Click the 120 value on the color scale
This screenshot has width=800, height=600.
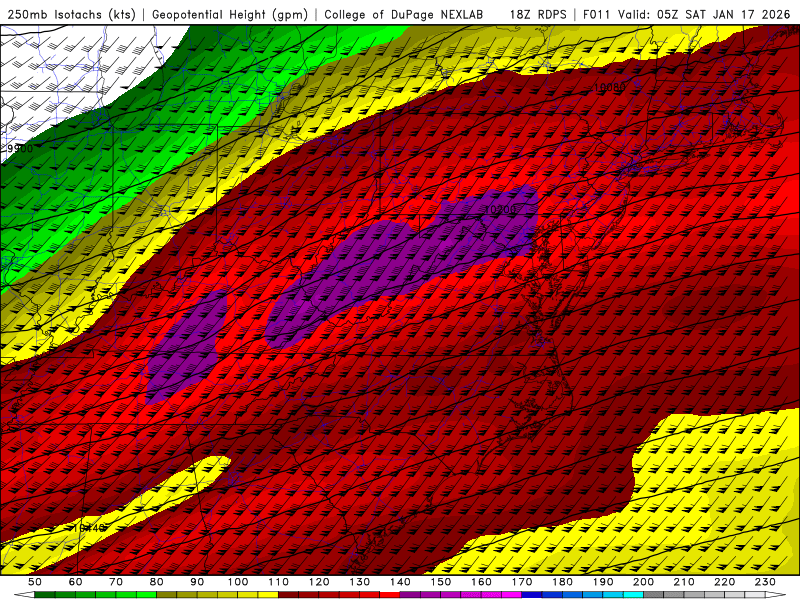tap(319, 582)
